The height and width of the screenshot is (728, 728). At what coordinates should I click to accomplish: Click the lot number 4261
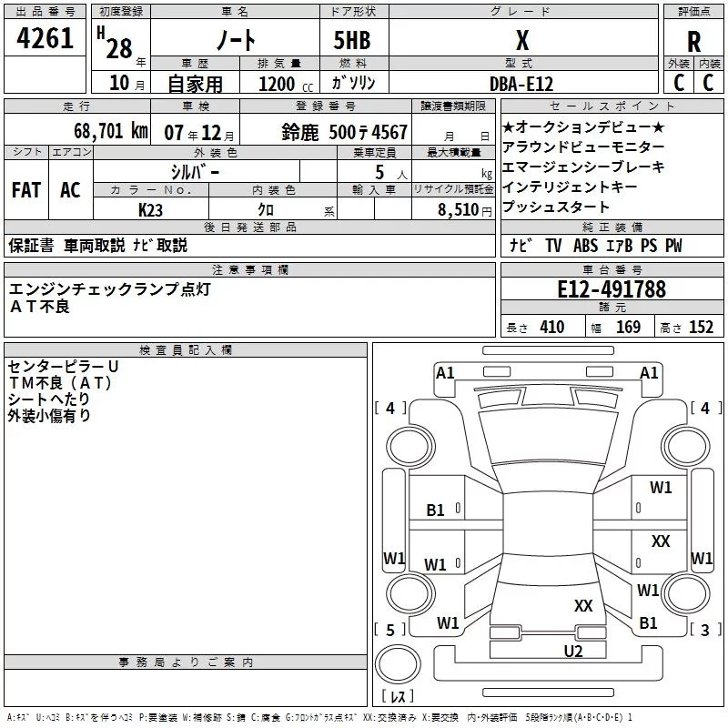click(45, 38)
